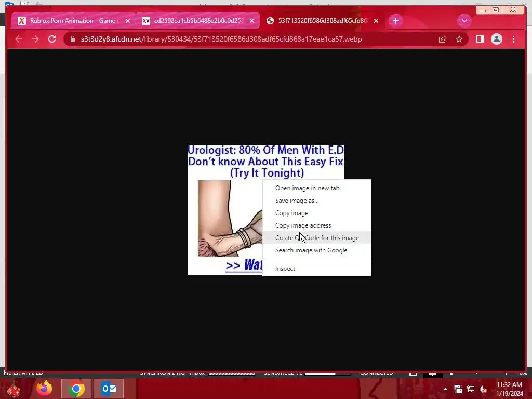View site information via the lock icon
532x399 pixels.
tap(73, 39)
